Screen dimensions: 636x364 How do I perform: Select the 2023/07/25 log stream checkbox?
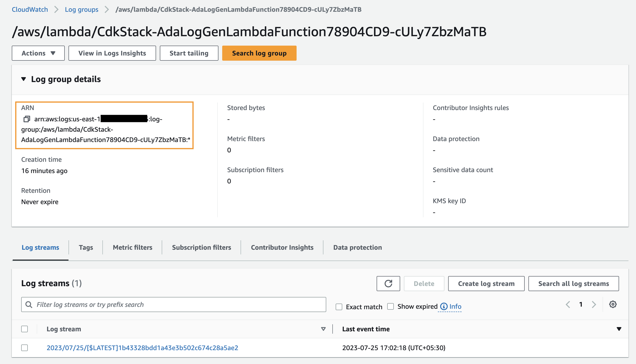(24, 348)
